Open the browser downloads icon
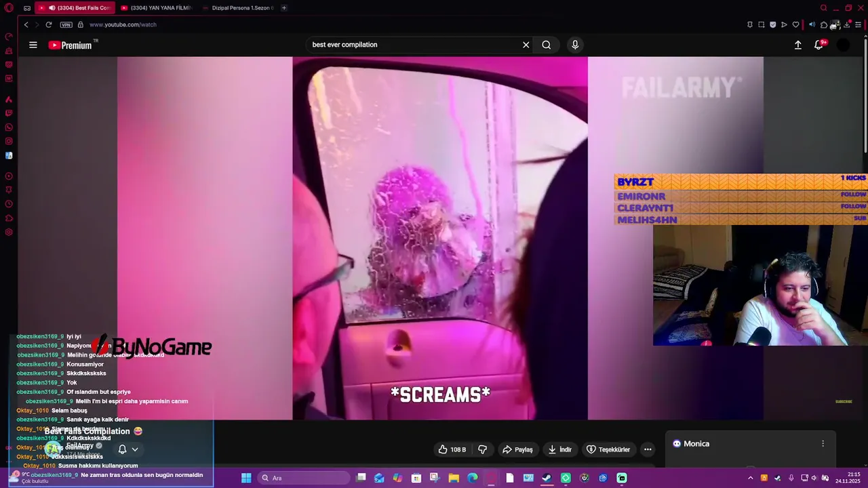This screenshot has height=488, width=868. click(847, 24)
